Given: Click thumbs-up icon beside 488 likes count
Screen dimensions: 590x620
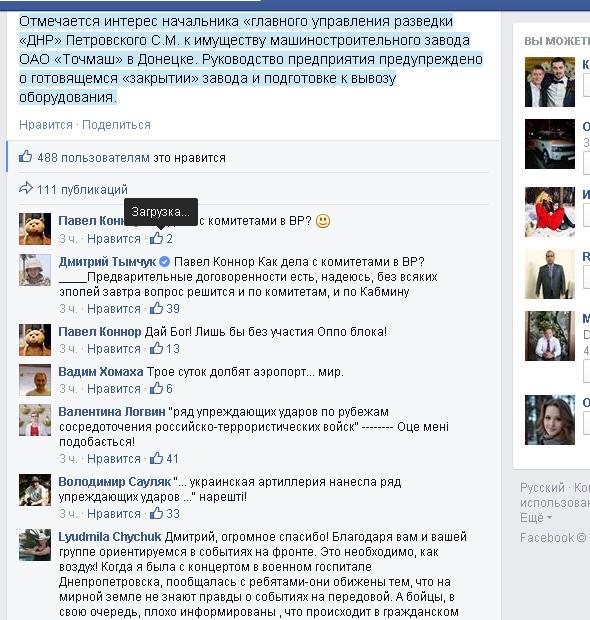Looking at the screenshot, I should 25,157.
